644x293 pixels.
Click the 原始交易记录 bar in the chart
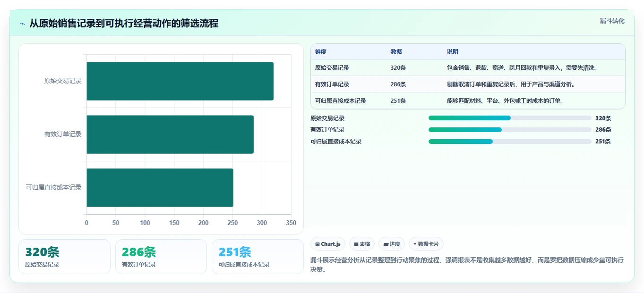(x=180, y=81)
